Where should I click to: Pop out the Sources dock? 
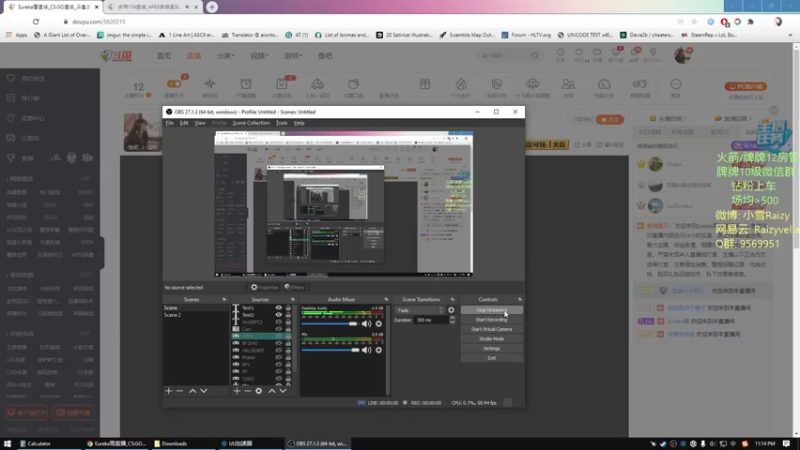293,299
